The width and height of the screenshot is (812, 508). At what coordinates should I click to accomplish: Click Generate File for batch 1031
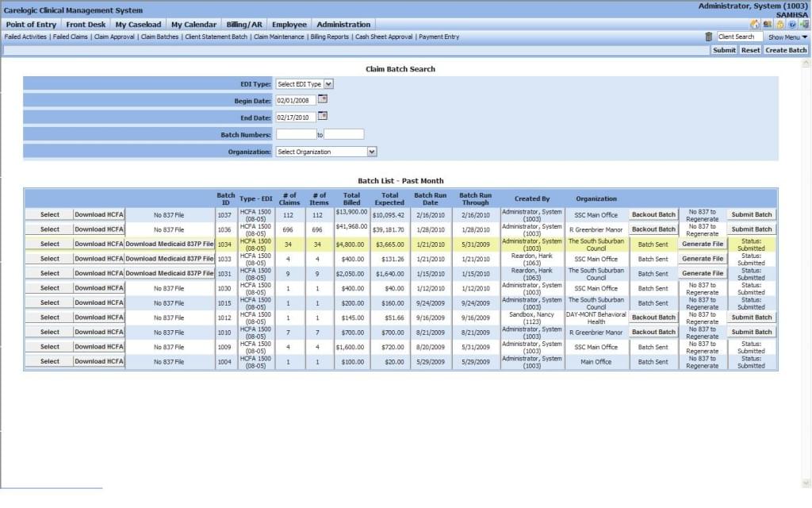tap(703, 273)
